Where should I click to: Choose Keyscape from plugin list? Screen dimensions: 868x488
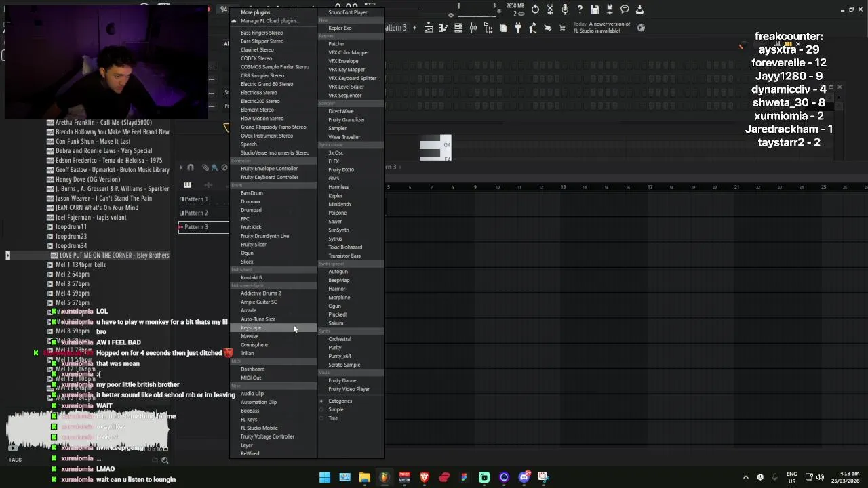(251, 328)
